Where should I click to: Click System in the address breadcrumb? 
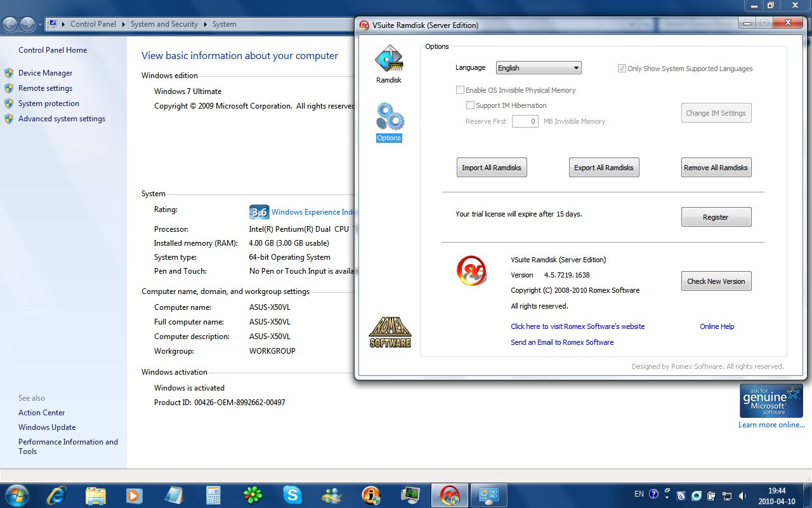pos(225,24)
